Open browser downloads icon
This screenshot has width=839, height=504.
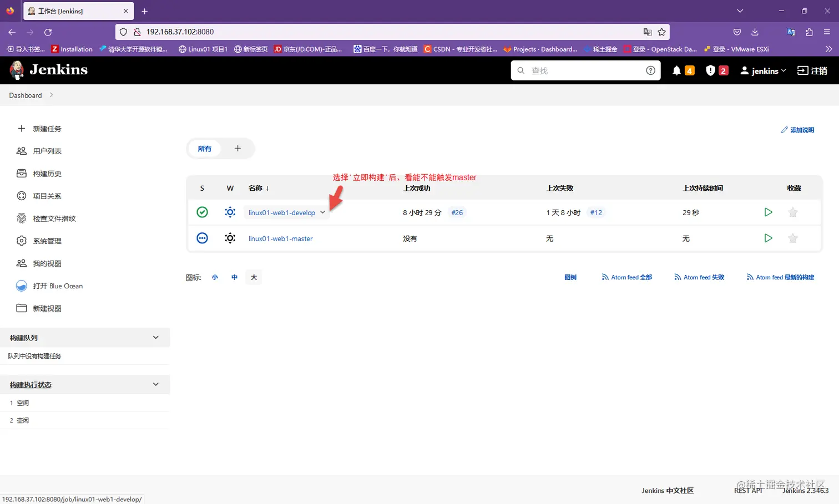click(755, 32)
